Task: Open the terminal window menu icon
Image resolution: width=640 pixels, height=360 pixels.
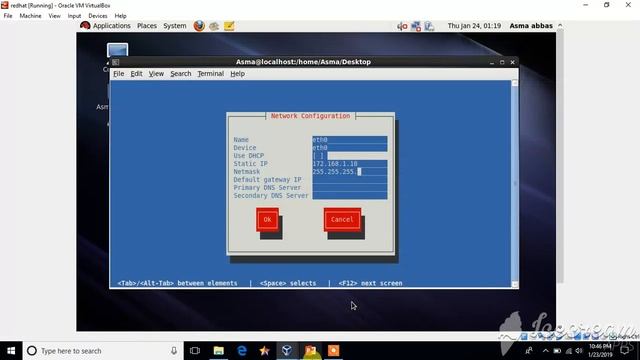Action: point(116,62)
